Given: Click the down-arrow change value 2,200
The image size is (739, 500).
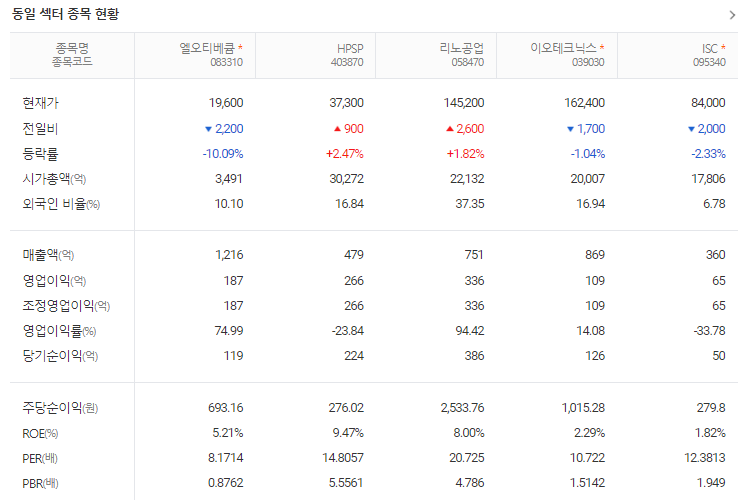Looking at the screenshot, I should pos(224,129).
